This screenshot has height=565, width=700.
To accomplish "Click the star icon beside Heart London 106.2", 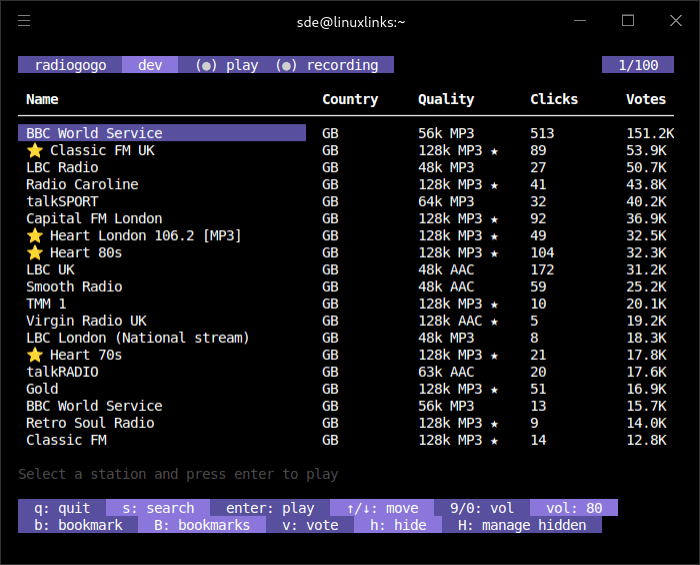I will point(35,236).
